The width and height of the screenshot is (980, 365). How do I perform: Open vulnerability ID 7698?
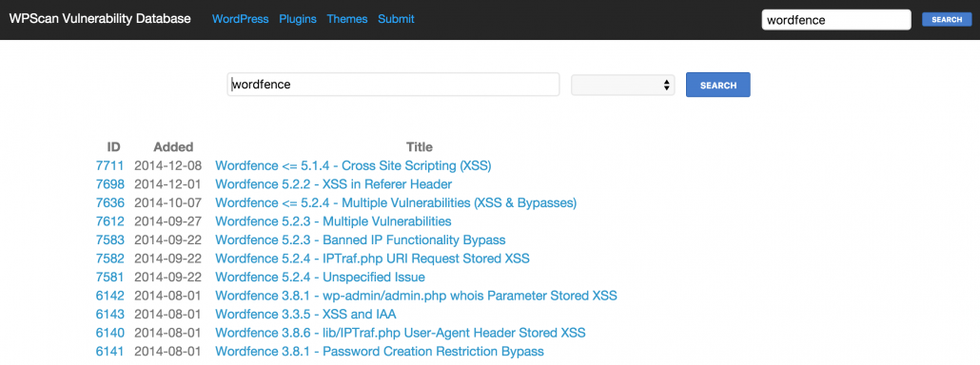110,184
